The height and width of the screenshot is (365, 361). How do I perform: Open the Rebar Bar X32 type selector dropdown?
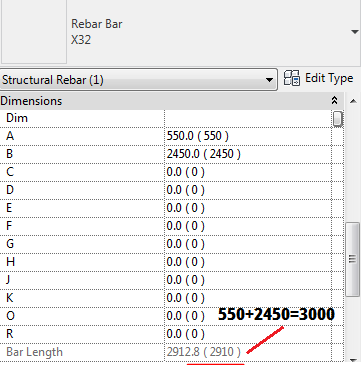(354, 32)
